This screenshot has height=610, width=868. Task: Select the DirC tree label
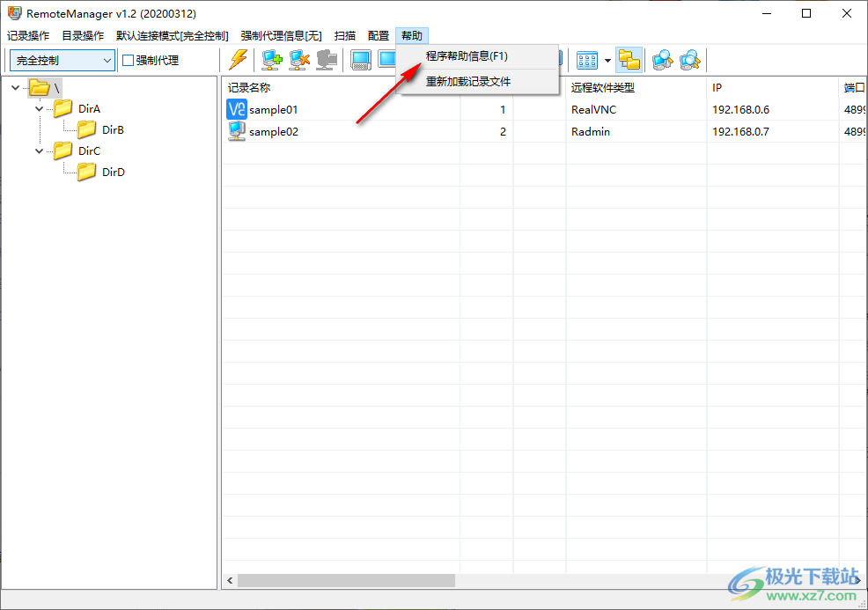point(89,151)
